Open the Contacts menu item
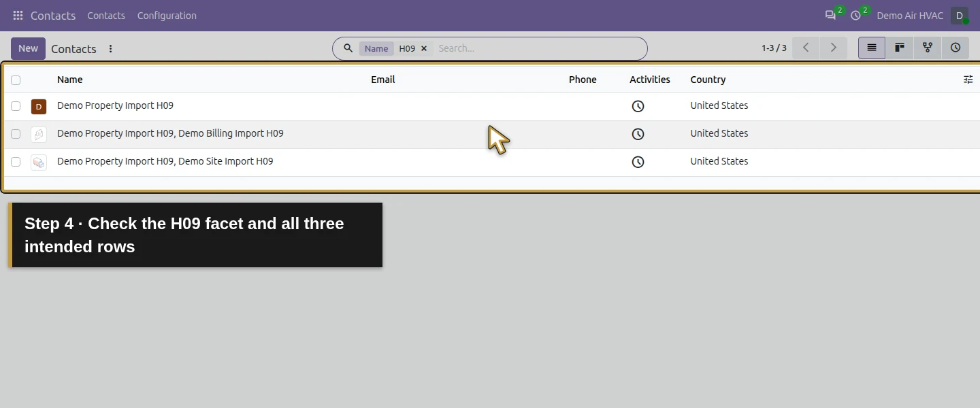This screenshot has height=408, width=980. click(106, 16)
